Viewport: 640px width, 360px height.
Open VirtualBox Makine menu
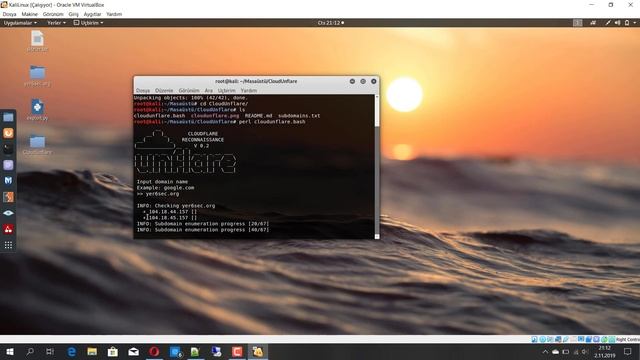tap(29, 14)
